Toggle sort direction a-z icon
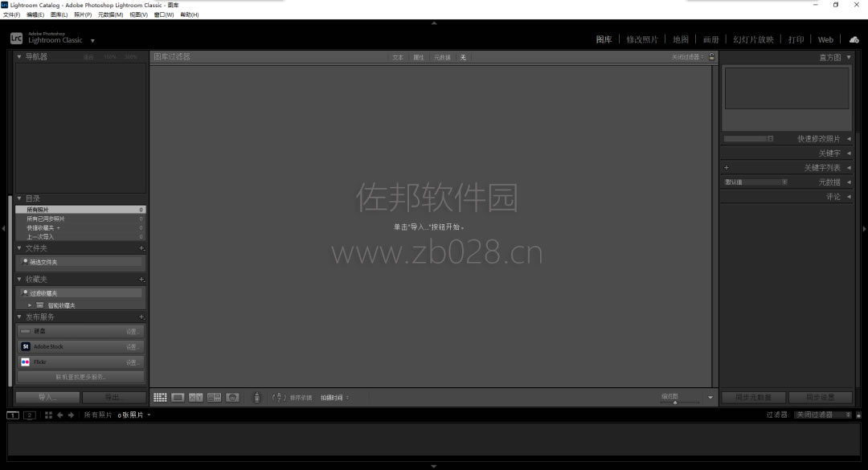Image resolution: width=868 pixels, height=470 pixels. (278, 398)
